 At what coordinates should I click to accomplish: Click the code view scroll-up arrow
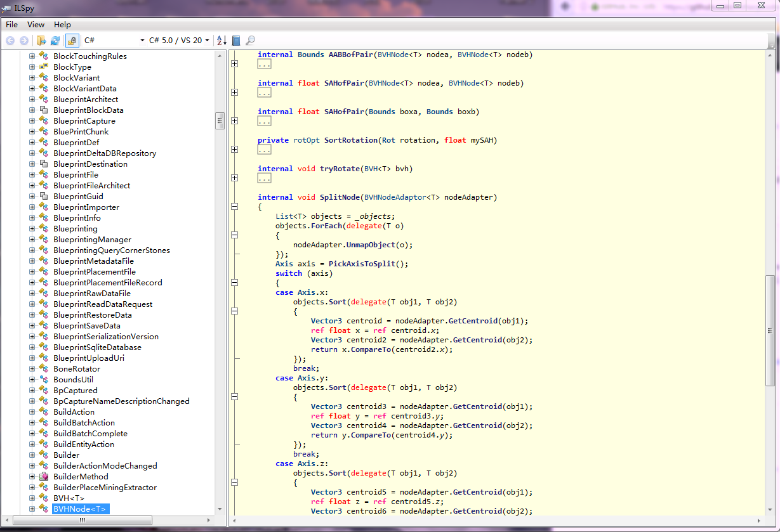pos(770,56)
